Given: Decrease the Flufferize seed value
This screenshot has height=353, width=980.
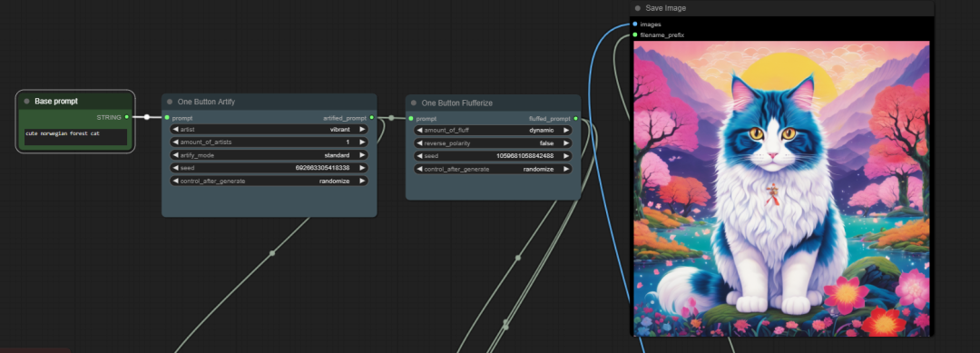Looking at the screenshot, I should pyautogui.click(x=419, y=155).
